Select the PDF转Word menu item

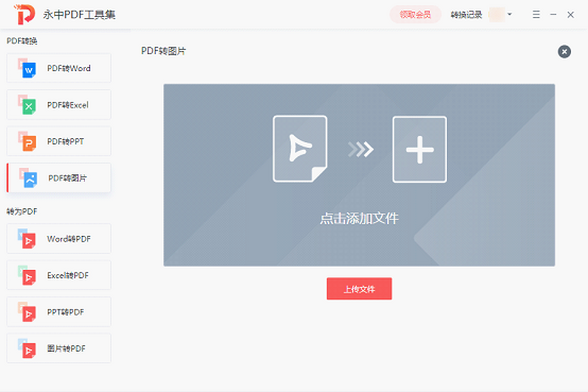click(69, 69)
